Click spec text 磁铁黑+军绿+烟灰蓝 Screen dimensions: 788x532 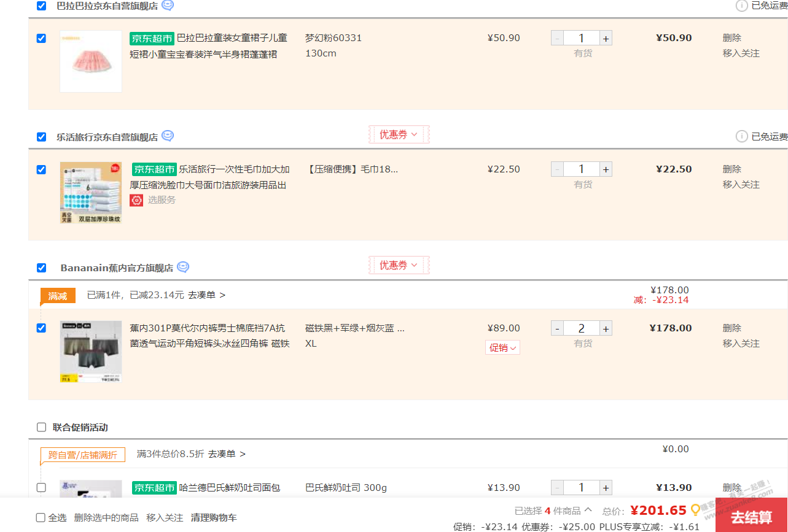click(x=355, y=328)
